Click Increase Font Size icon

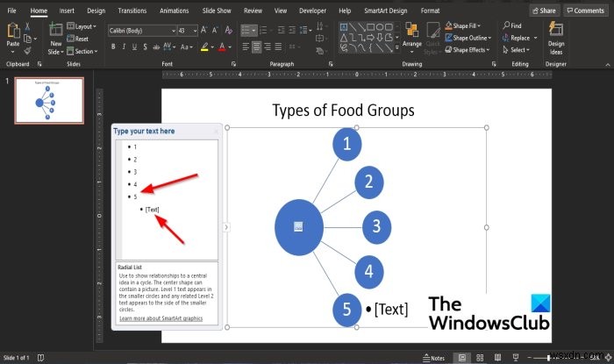pyautogui.click(x=204, y=30)
